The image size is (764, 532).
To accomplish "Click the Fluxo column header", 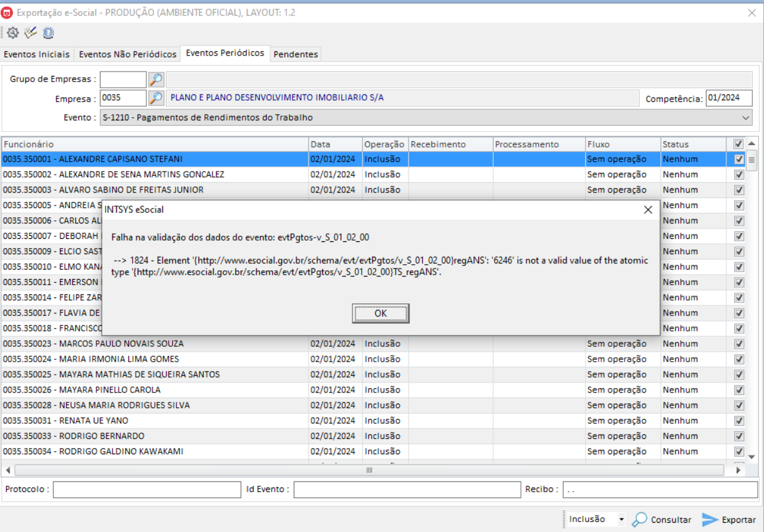I will 623,144.
